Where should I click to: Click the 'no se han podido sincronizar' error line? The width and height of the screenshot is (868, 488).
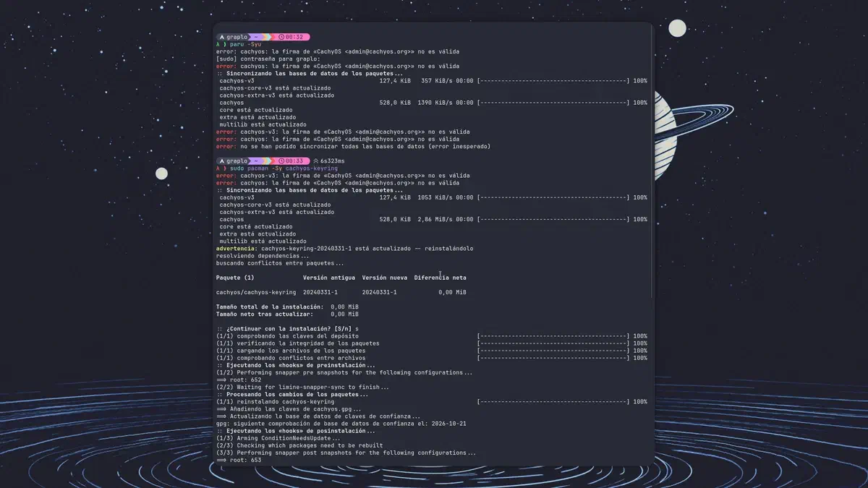tap(353, 146)
